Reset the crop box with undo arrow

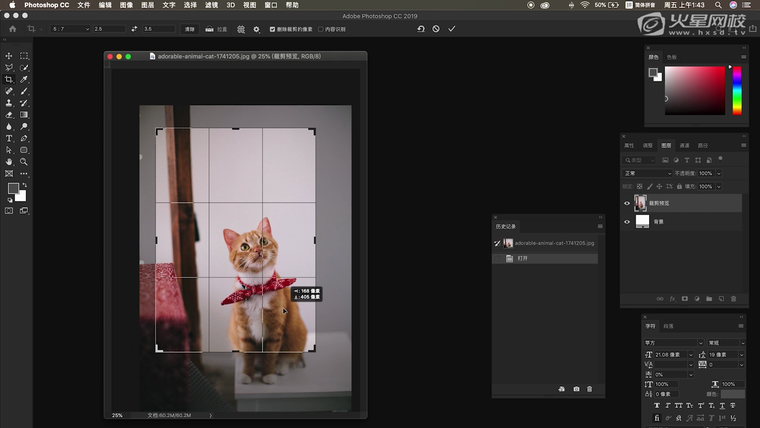pyautogui.click(x=421, y=29)
